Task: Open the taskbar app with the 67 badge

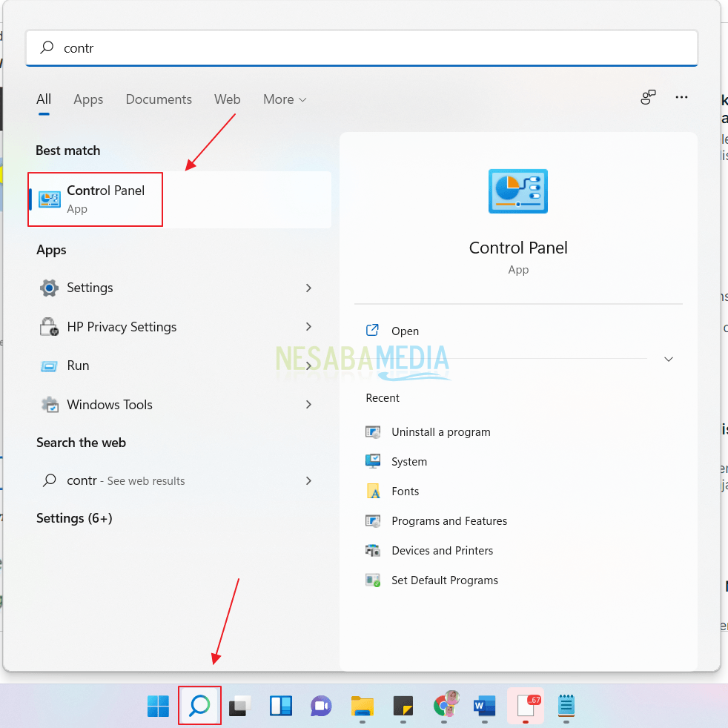Action: tap(526, 707)
